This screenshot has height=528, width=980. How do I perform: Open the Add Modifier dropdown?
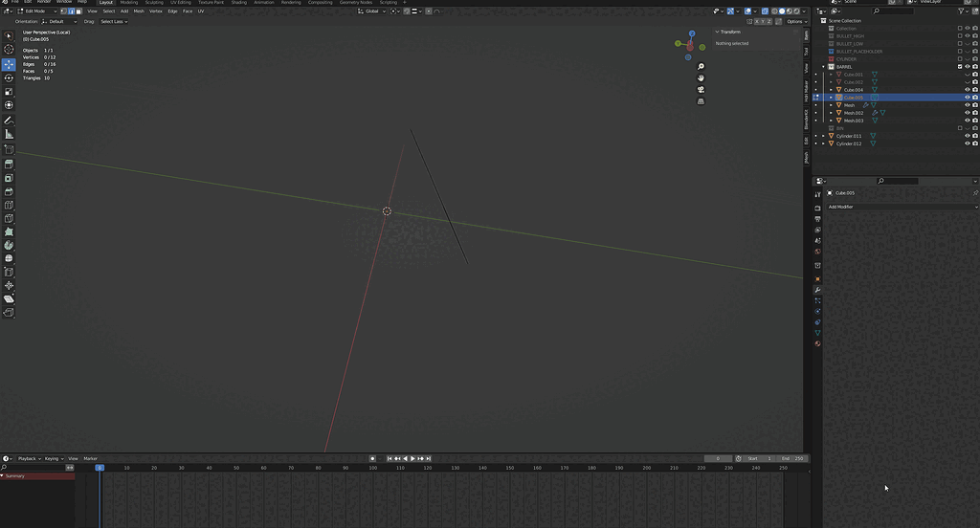tap(902, 207)
